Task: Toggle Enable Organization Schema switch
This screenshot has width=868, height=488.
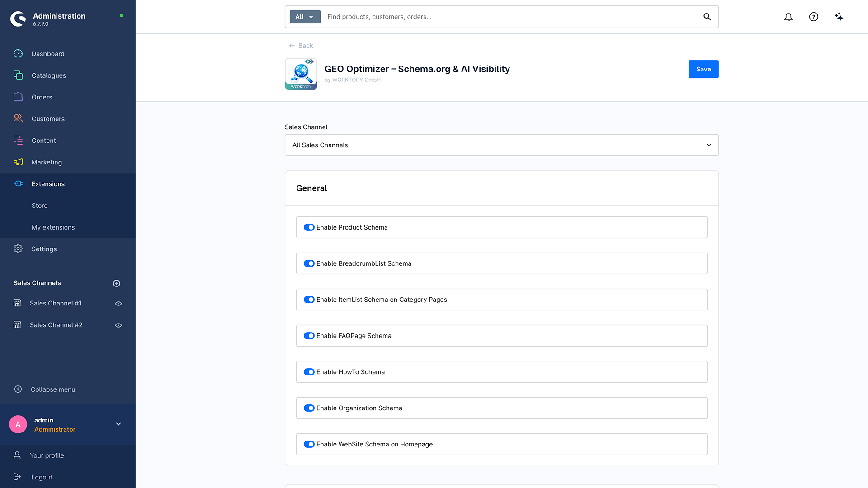Action: (309, 408)
